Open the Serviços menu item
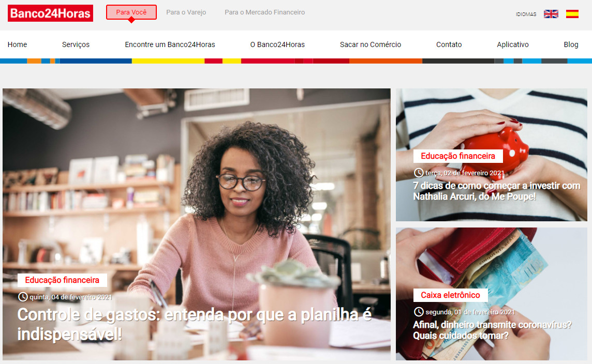 tap(76, 44)
